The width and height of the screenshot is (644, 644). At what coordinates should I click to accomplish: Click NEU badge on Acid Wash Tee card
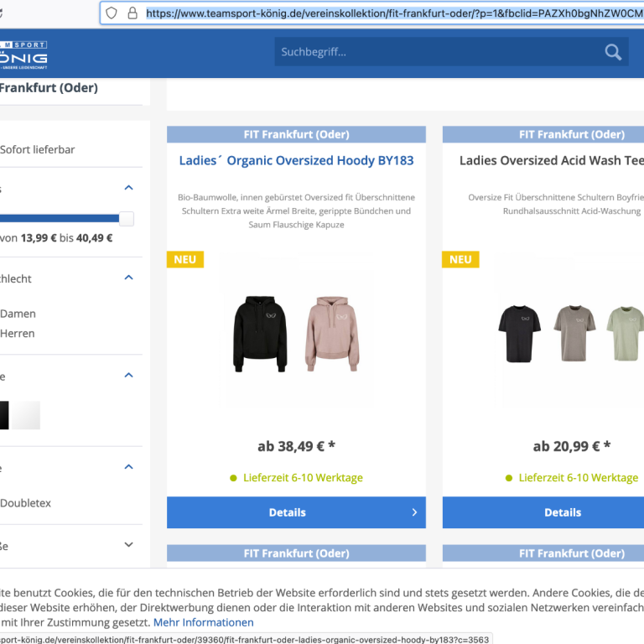point(460,260)
